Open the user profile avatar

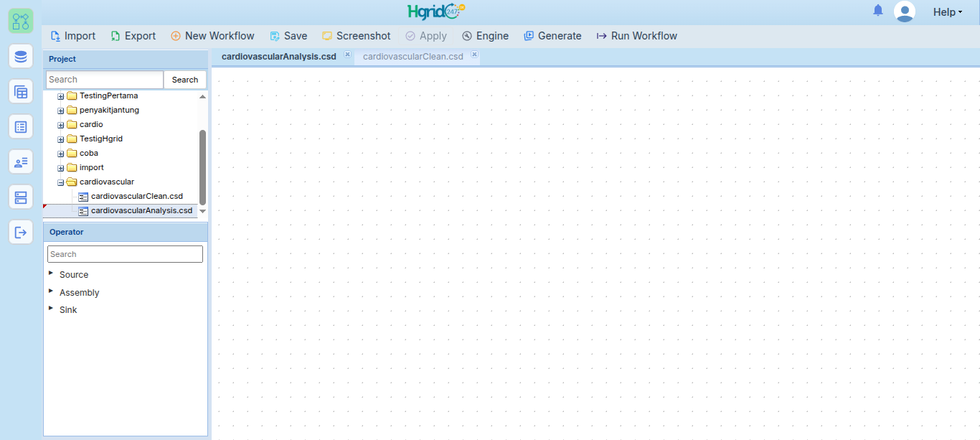pos(905,11)
